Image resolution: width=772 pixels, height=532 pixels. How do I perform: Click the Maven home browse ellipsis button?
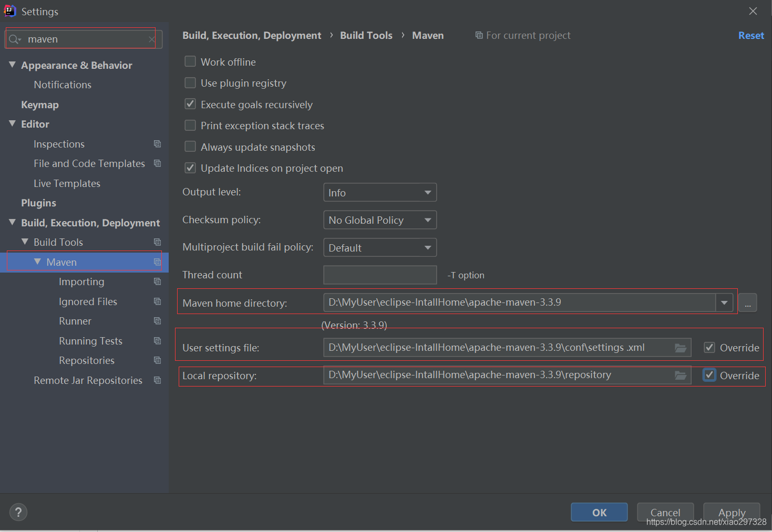click(x=747, y=302)
